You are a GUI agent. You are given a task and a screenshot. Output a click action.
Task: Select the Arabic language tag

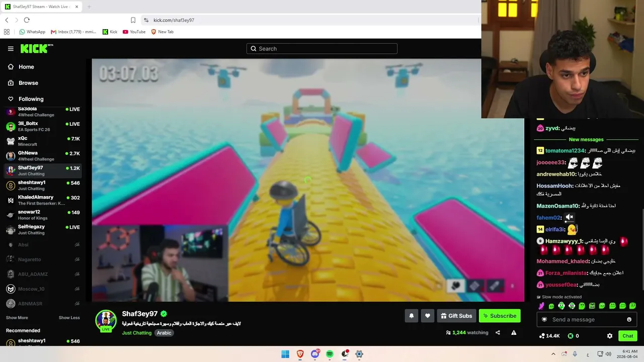[x=164, y=333]
